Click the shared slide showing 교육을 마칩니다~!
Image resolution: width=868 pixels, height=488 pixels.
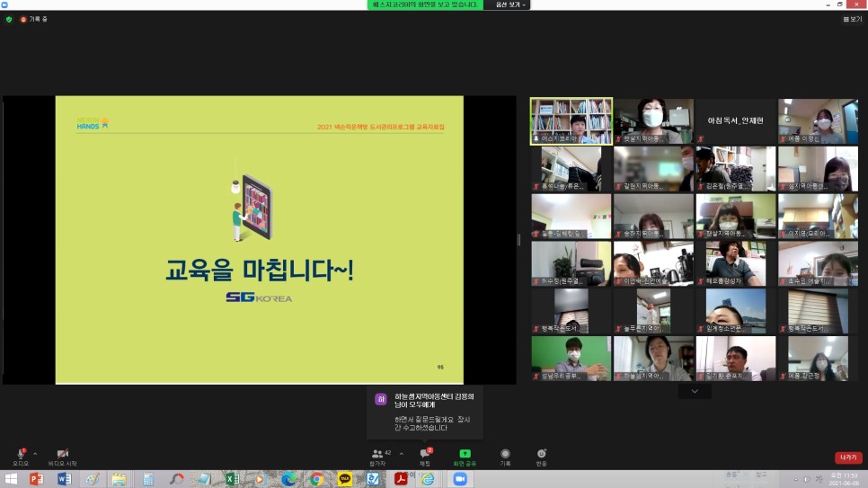tap(259, 240)
